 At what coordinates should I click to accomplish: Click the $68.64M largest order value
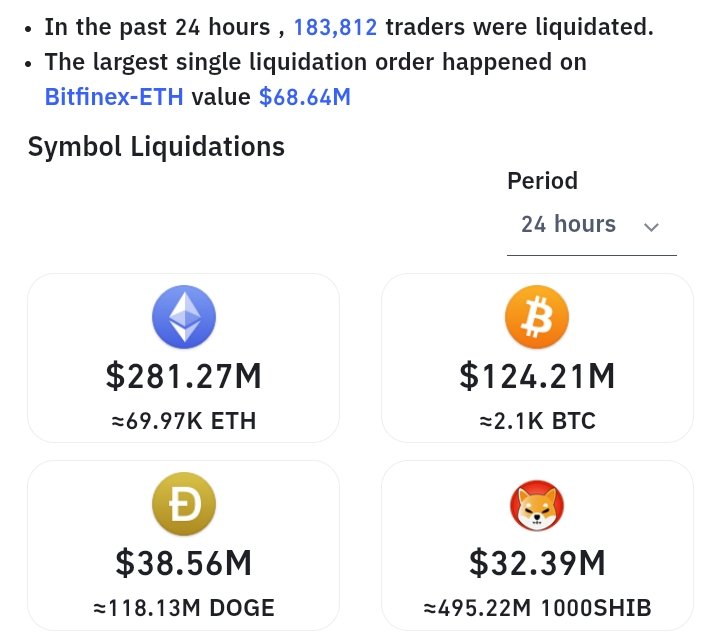pos(304,97)
